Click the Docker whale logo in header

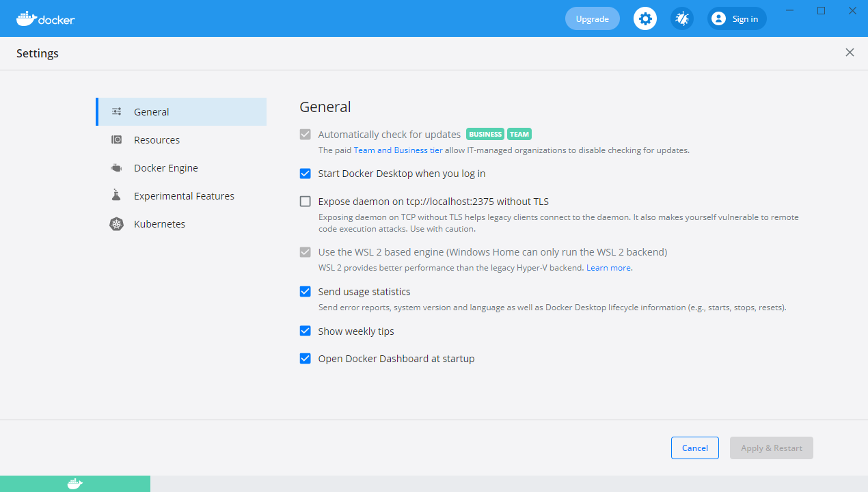tap(45, 18)
